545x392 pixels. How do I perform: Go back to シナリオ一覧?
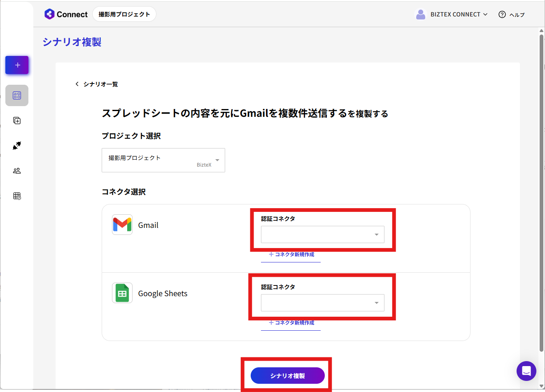(x=97, y=84)
